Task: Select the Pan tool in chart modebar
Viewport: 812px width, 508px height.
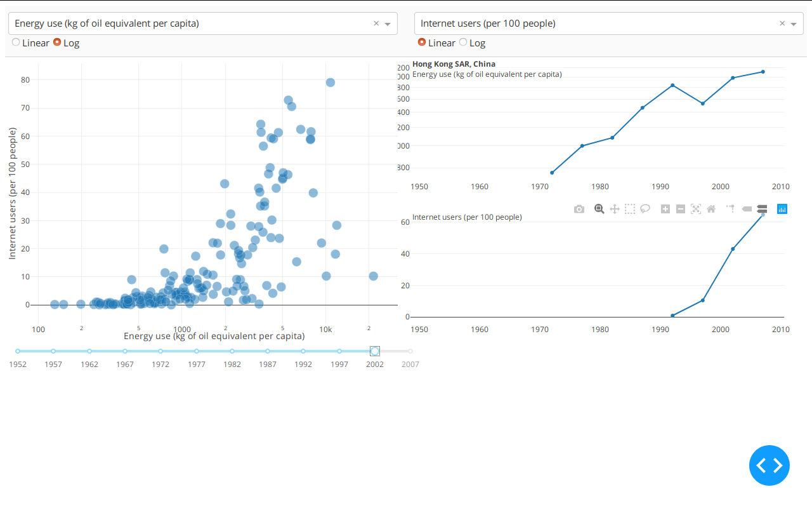Action: pyautogui.click(x=614, y=209)
